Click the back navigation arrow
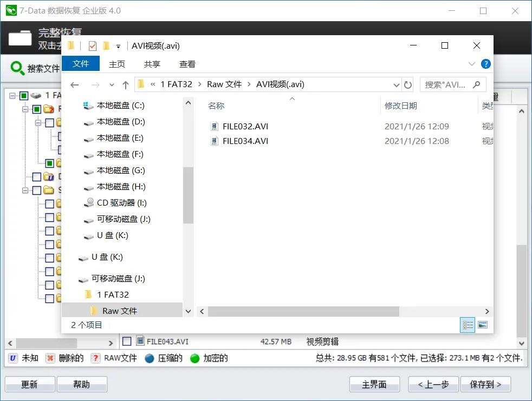 tap(75, 84)
